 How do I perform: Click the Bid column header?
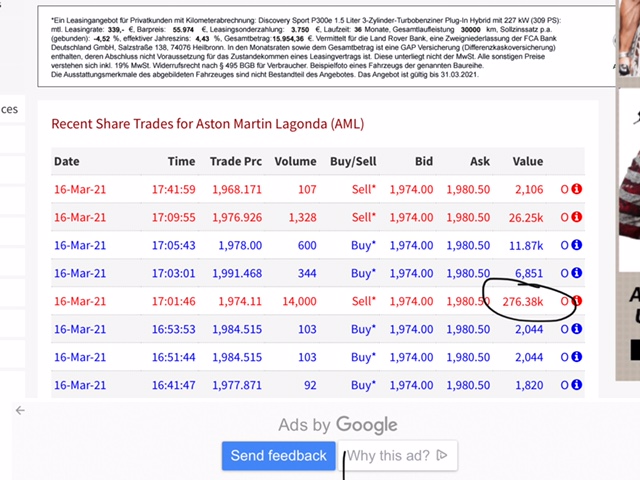tap(422, 161)
